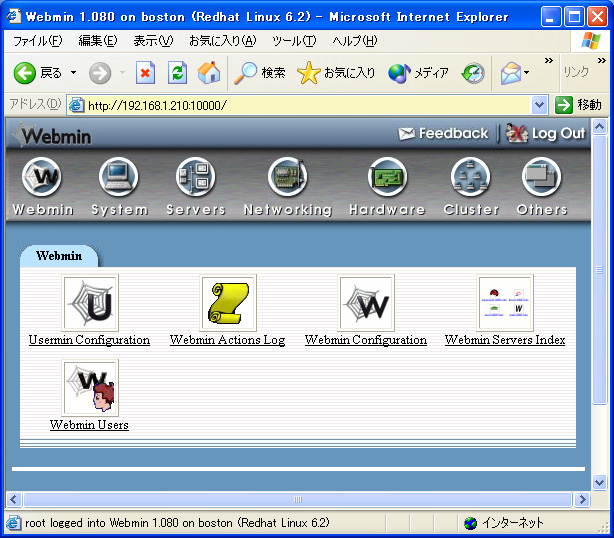Open the Webmin Servers Index link
This screenshot has height=538, width=614.
pos(505,340)
